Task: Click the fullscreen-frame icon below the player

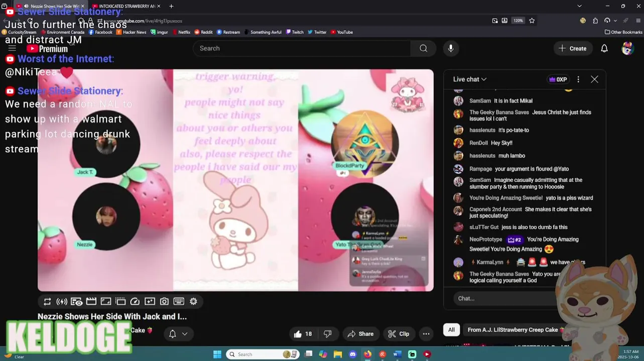Action: (x=105, y=301)
